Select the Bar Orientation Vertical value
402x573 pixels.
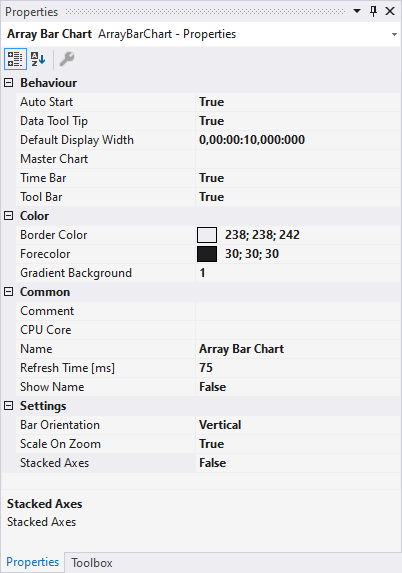(298, 425)
